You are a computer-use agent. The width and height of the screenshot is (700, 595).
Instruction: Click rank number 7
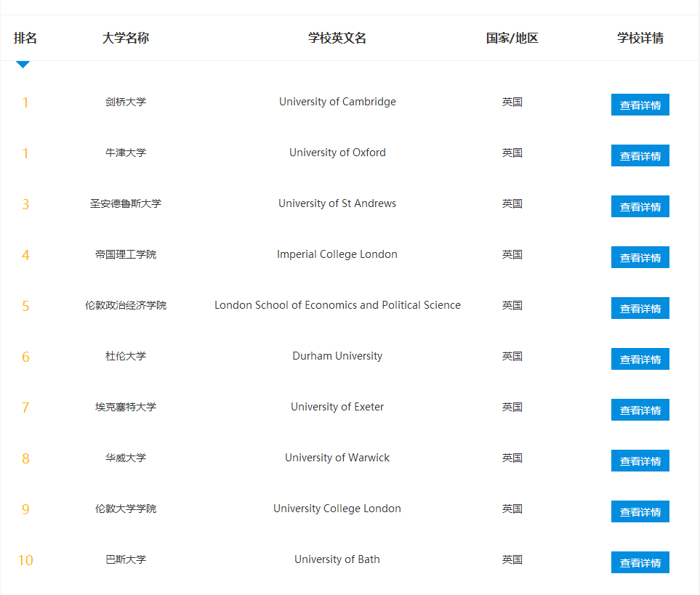(25, 408)
